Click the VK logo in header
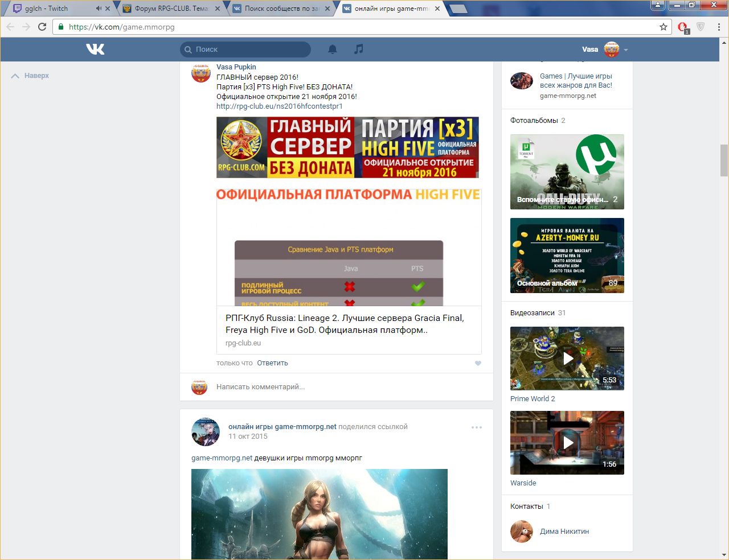Screen dimensions: 729x560 95,50
